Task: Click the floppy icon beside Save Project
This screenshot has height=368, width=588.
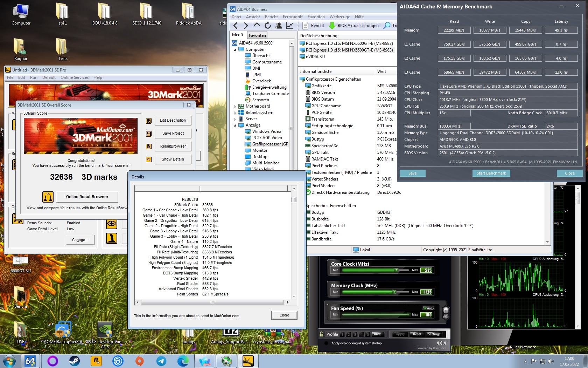Action: [x=149, y=134]
